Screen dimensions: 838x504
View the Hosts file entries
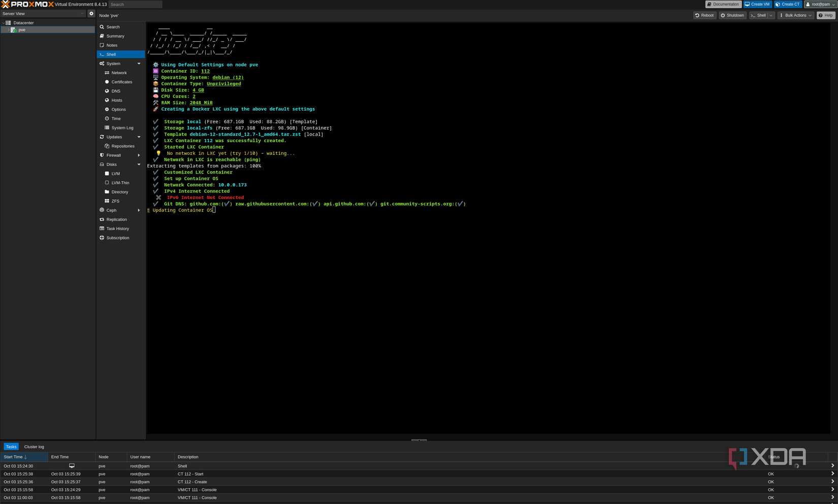click(x=117, y=100)
